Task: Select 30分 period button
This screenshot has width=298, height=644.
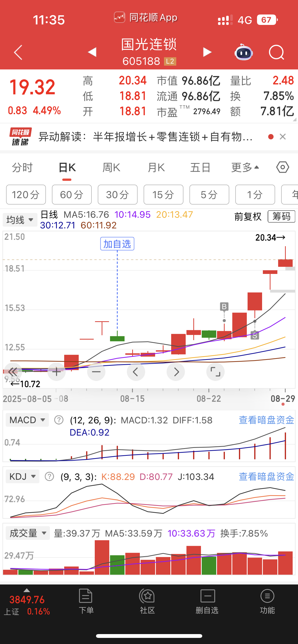Action: pos(118,195)
